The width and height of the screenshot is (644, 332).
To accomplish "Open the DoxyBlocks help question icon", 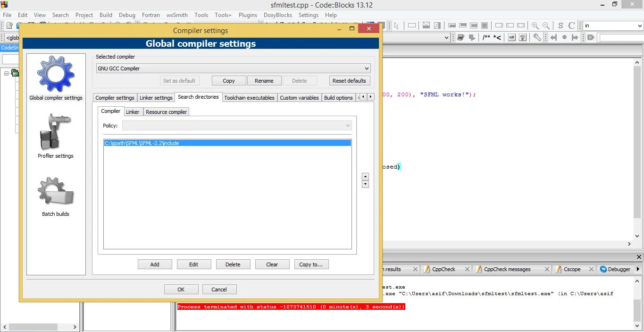I will 523,37.
